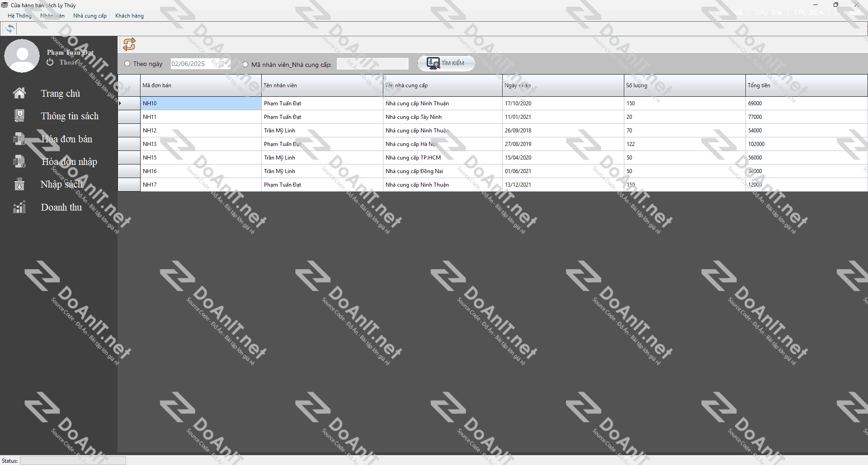This screenshot has height=465, width=868.
Task: Select cell NH10
Action: [x=201, y=103]
